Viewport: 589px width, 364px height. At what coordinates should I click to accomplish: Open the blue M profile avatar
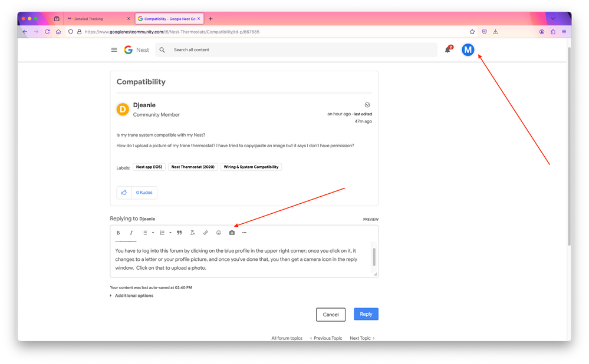pyautogui.click(x=468, y=49)
